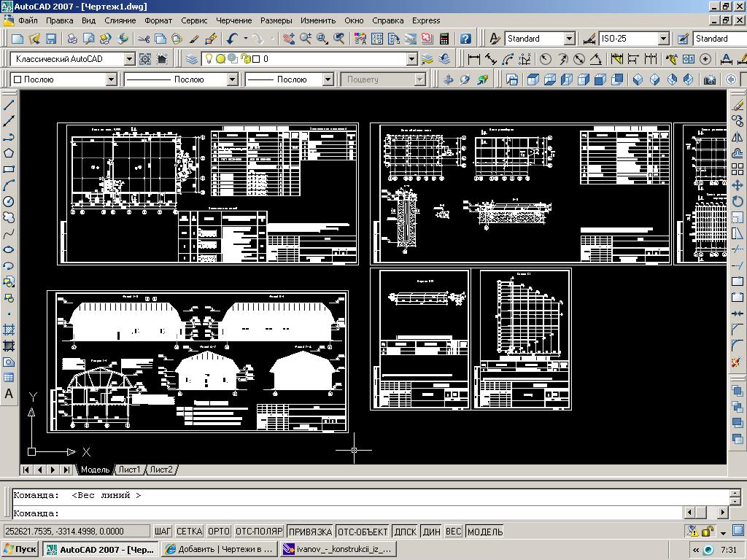Insert a Table with the table tool
Viewport: 747px width, 560px height.
tap(9, 378)
